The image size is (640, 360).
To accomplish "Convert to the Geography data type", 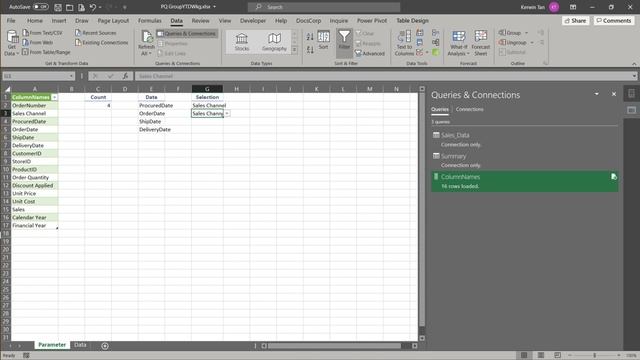I will 274,42.
